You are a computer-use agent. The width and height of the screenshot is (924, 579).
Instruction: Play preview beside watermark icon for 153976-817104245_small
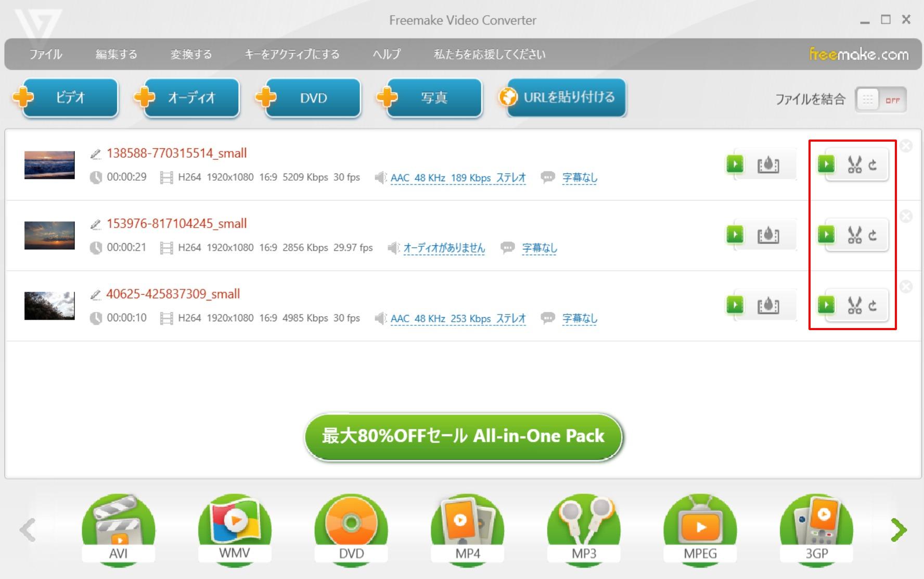pos(735,235)
